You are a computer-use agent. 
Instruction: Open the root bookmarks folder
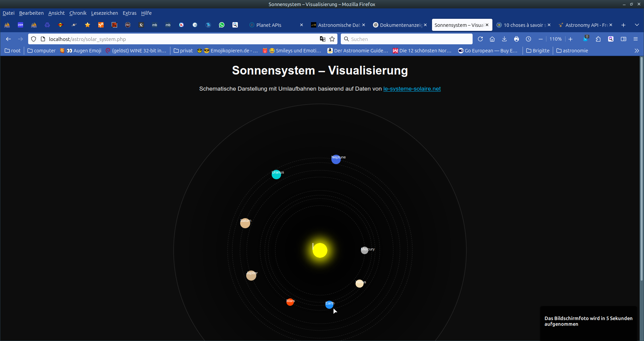13,51
